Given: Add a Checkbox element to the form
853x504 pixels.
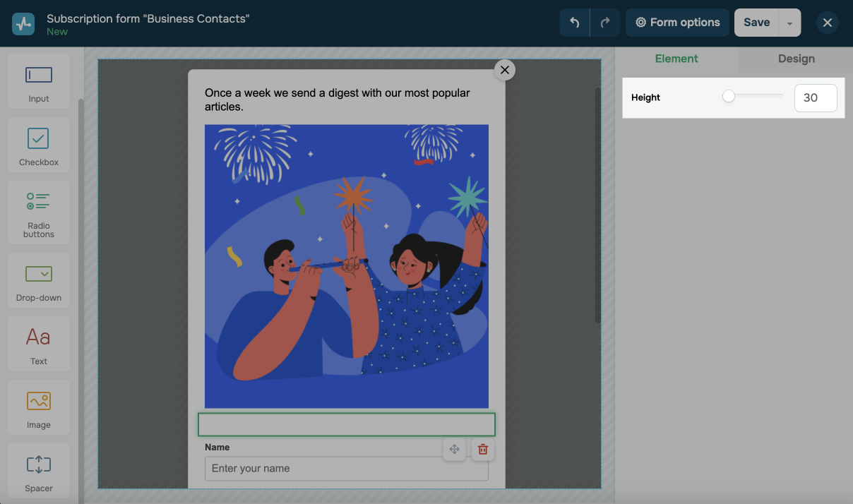Looking at the screenshot, I should pyautogui.click(x=39, y=145).
